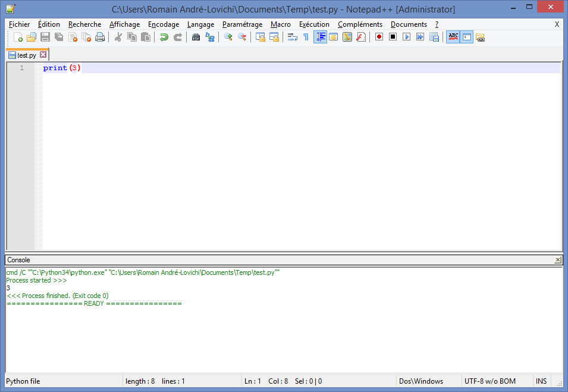Cut selection with the scissors icon

click(118, 37)
